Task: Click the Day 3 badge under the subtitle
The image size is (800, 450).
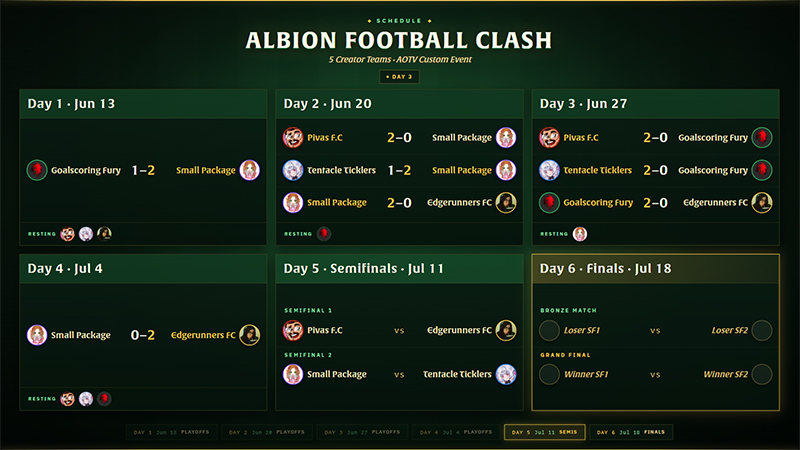Action: [399, 77]
